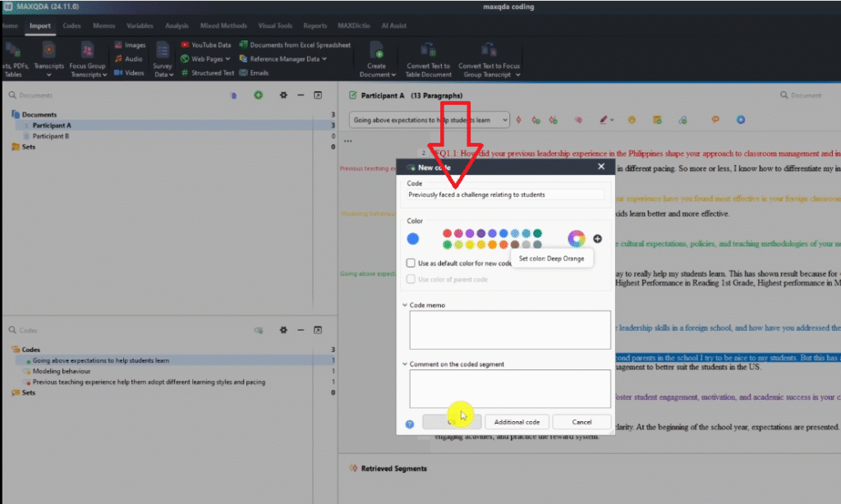
Task: Click the Additional code button
Action: (x=517, y=422)
